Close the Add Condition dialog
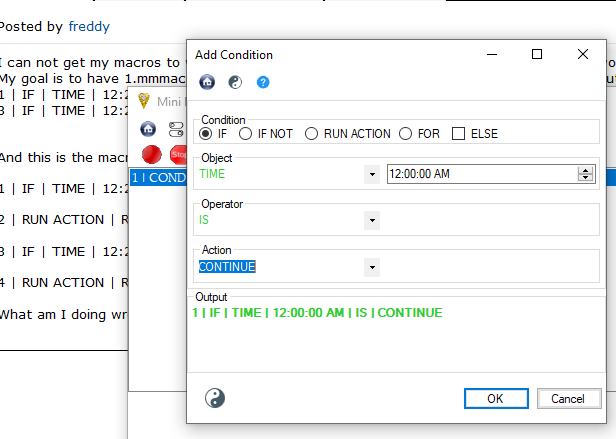 pos(583,54)
